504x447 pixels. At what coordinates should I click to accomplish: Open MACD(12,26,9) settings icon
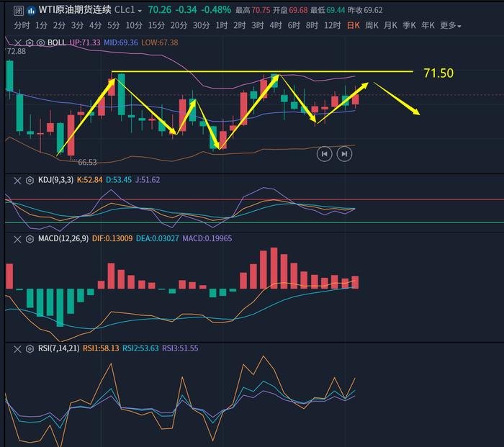click(x=30, y=239)
